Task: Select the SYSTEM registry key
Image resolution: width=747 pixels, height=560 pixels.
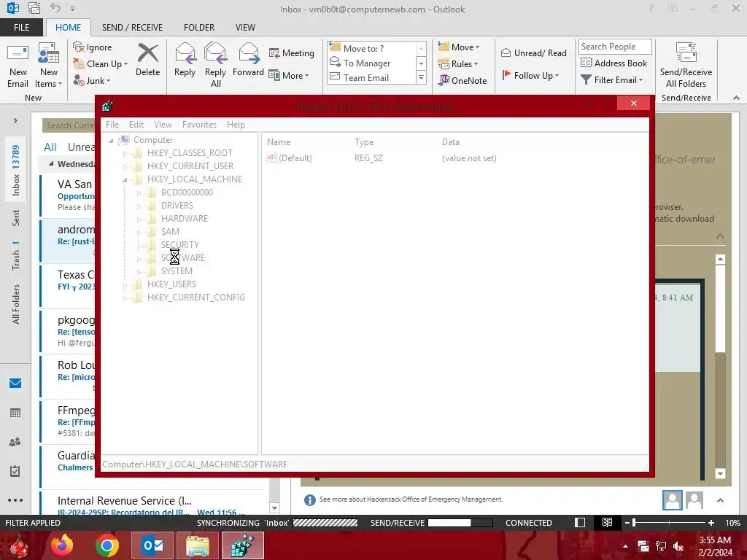Action: [177, 271]
